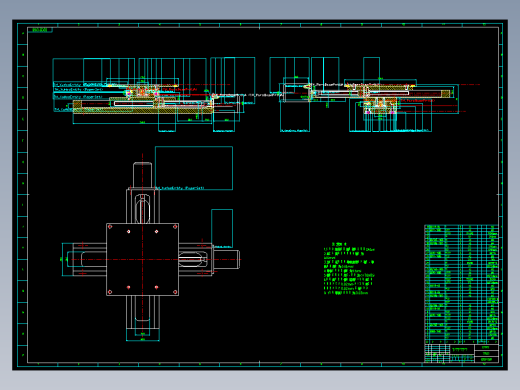520x390 pixels.
Task: Click the green drawing number tag in the frame corner
Action: click(40, 30)
